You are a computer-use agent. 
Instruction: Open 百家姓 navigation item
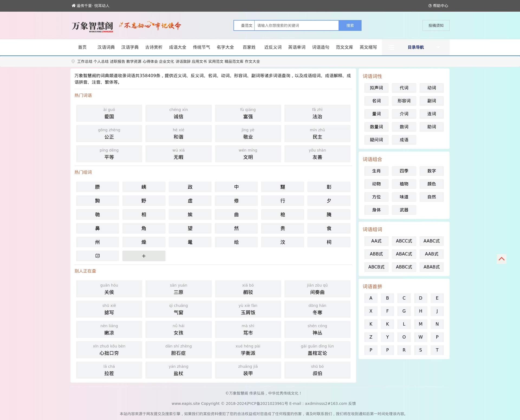tap(249, 47)
